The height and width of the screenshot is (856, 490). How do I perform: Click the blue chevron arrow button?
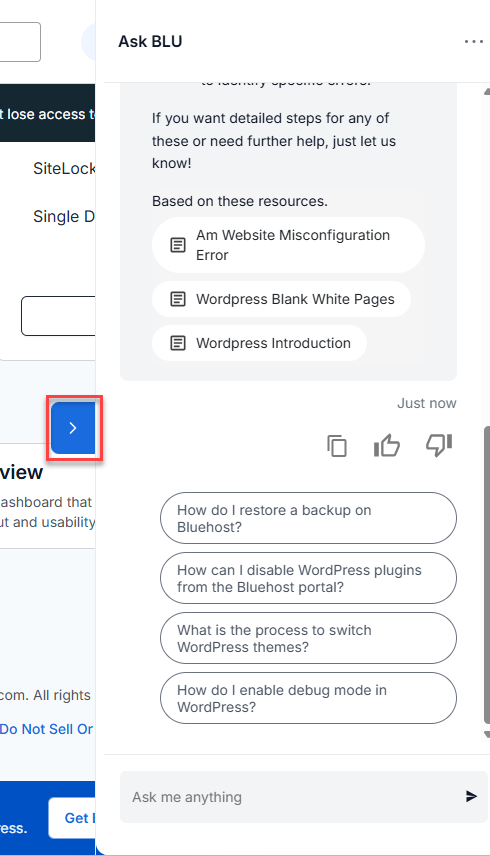[73, 428]
